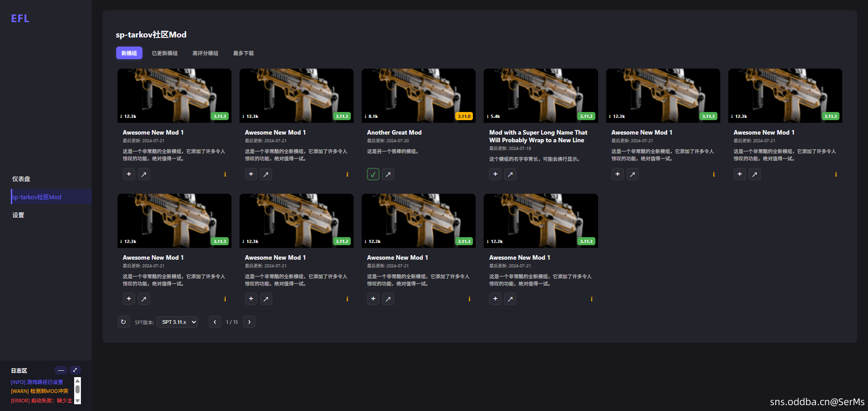Click the EFL logo in the sidebar
Screen dimensions: 868x411
20,19
